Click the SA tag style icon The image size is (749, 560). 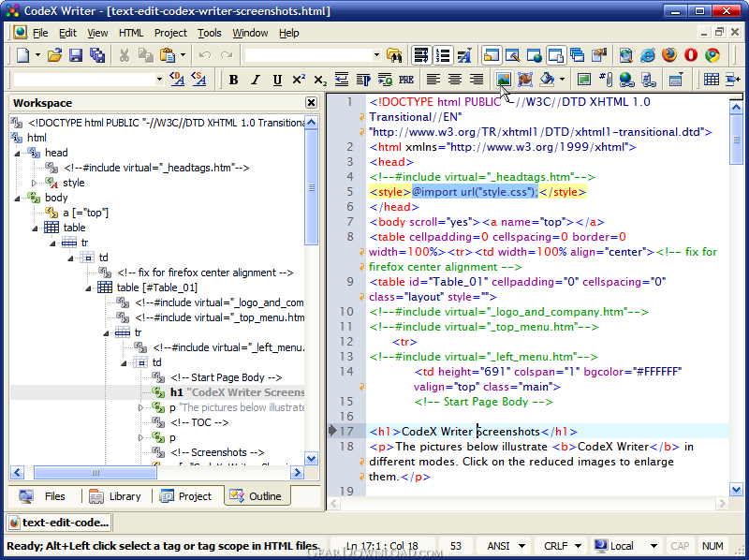(198, 80)
